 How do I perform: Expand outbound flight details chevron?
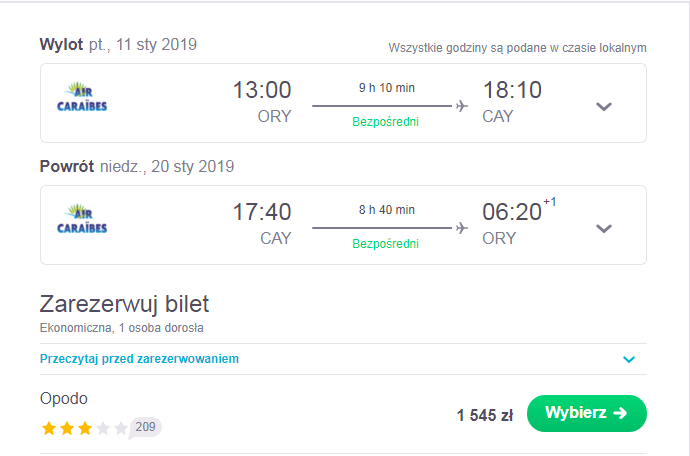tap(604, 107)
